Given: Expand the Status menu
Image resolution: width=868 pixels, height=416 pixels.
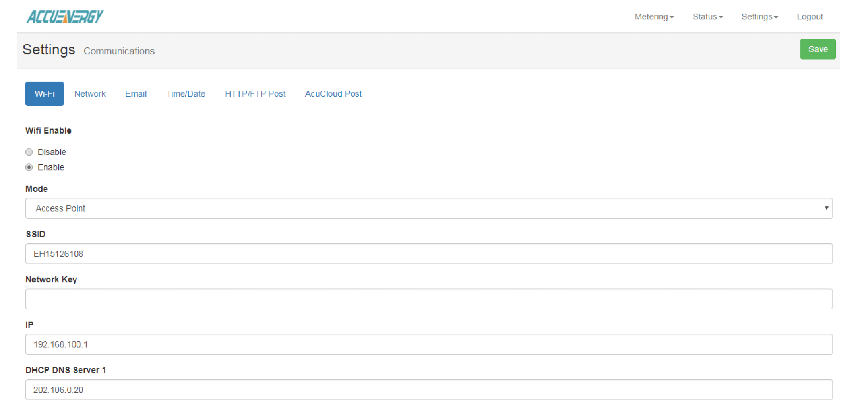Looking at the screenshot, I should click(x=707, y=17).
